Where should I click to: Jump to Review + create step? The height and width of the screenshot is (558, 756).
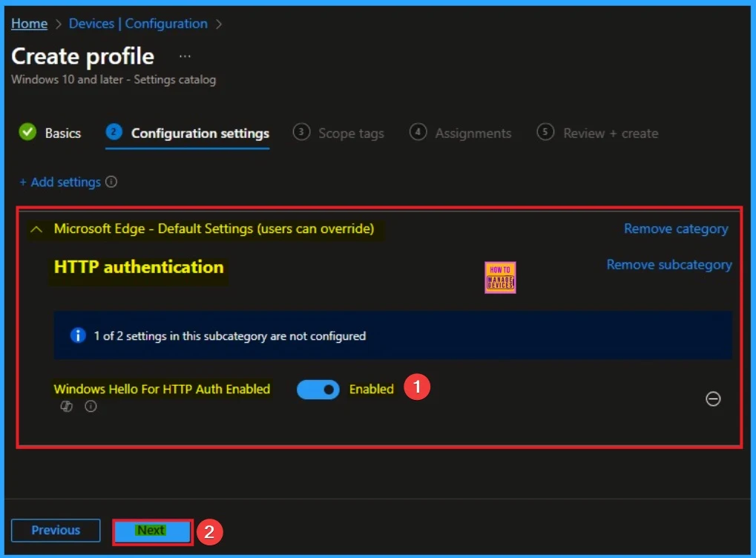[x=598, y=134]
